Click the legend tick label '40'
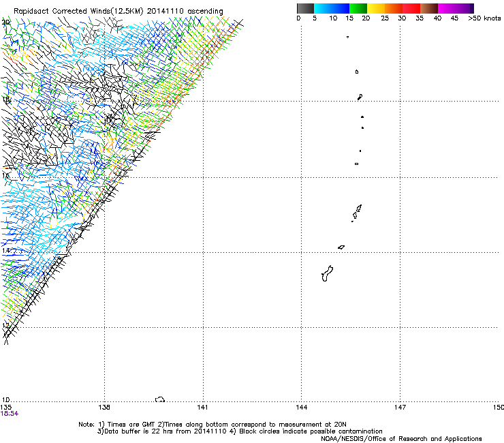The height and width of the screenshot is (443, 504). tap(437, 18)
